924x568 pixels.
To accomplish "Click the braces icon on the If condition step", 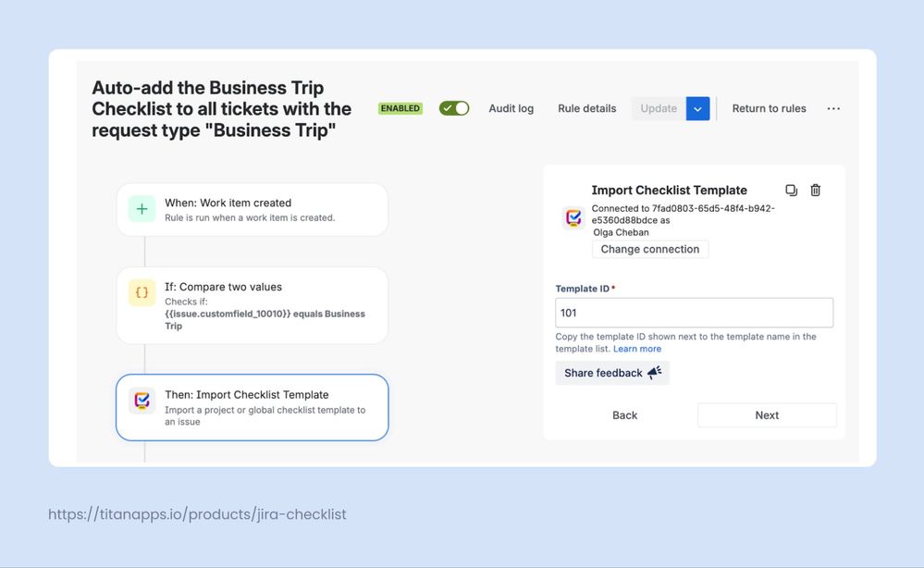I will [x=141, y=292].
